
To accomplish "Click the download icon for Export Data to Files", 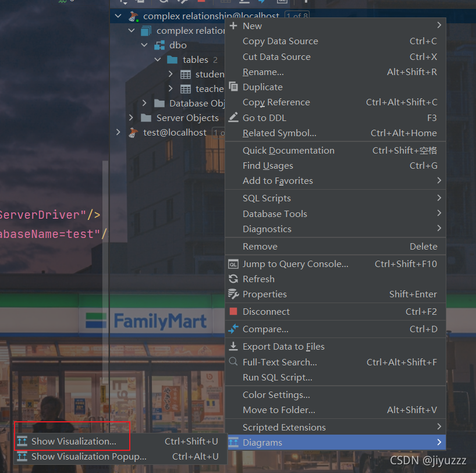I will pyautogui.click(x=233, y=346).
